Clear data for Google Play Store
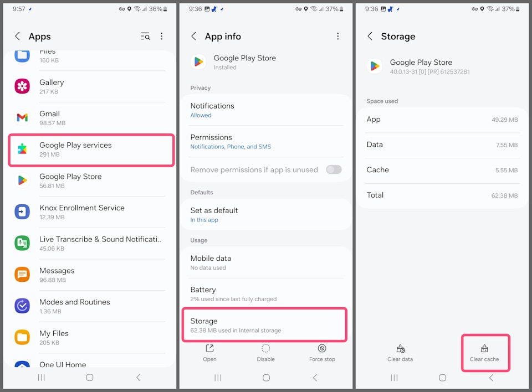Image resolution: width=532 pixels, height=392 pixels. click(x=400, y=353)
